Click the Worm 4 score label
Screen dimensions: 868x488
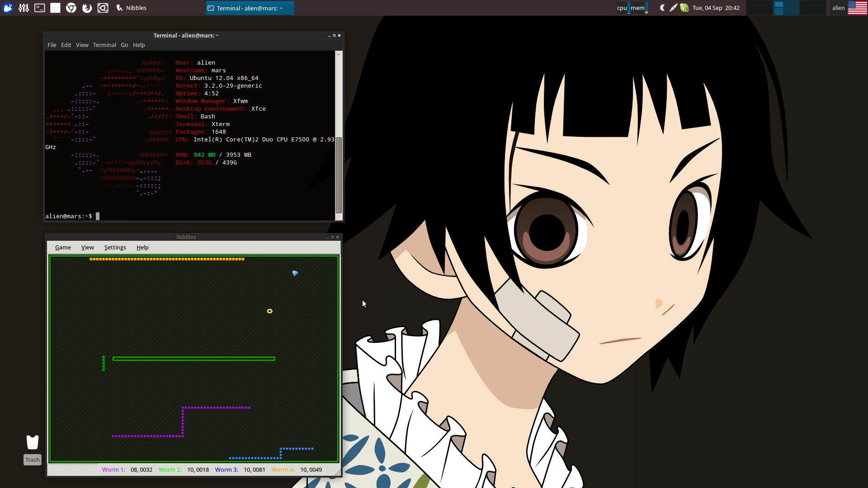tap(283, 469)
